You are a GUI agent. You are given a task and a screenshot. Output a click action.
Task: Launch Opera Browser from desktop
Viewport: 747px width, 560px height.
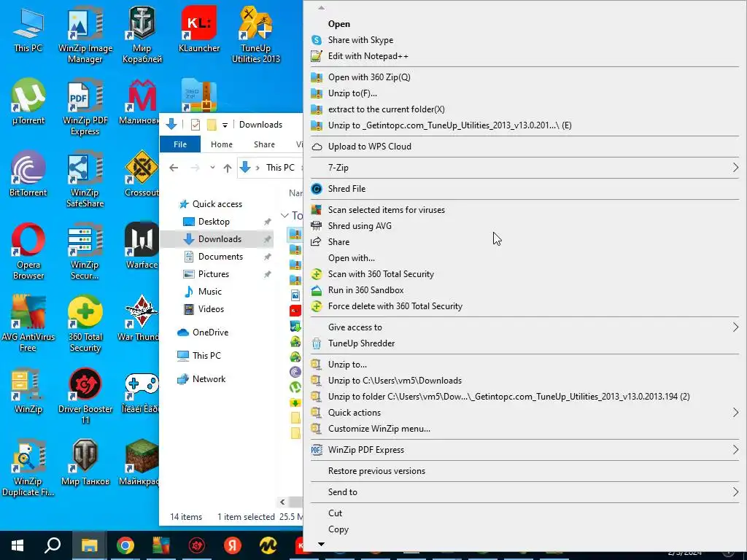point(28,252)
